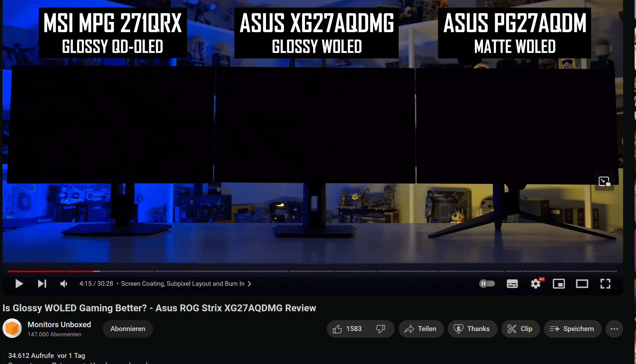This screenshot has height=364, width=636.
Task: Open more actions menu
Action: coord(614,329)
